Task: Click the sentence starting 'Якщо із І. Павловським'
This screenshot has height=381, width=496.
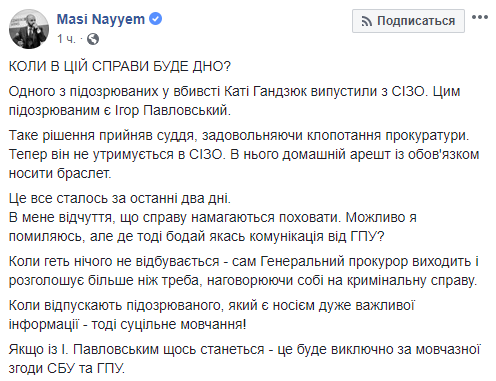Action: pos(244,359)
